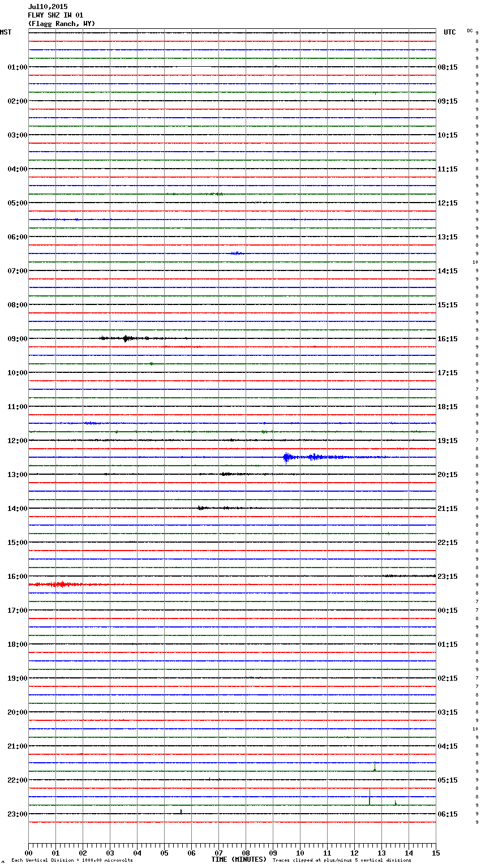The height and width of the screenshot is (868, 481).
Task: Click the 21:00 MST row label
Action: click(x=18, y=746)
